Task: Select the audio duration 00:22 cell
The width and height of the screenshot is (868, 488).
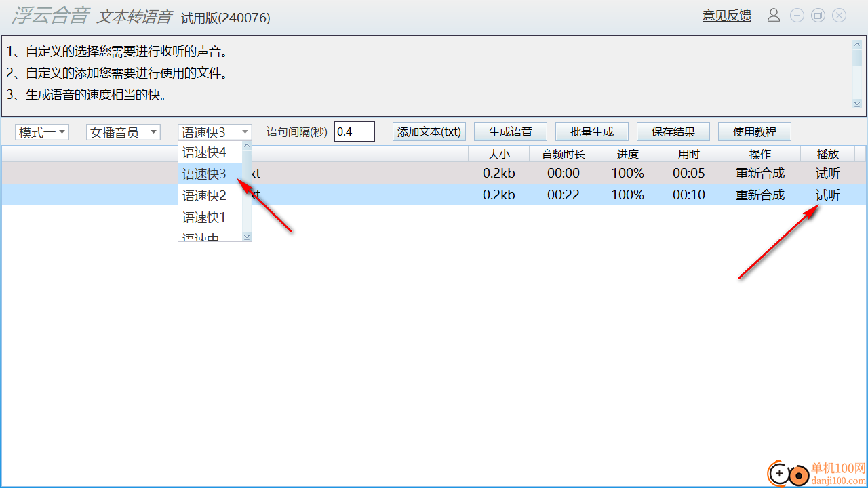Action: pos(564,195)
